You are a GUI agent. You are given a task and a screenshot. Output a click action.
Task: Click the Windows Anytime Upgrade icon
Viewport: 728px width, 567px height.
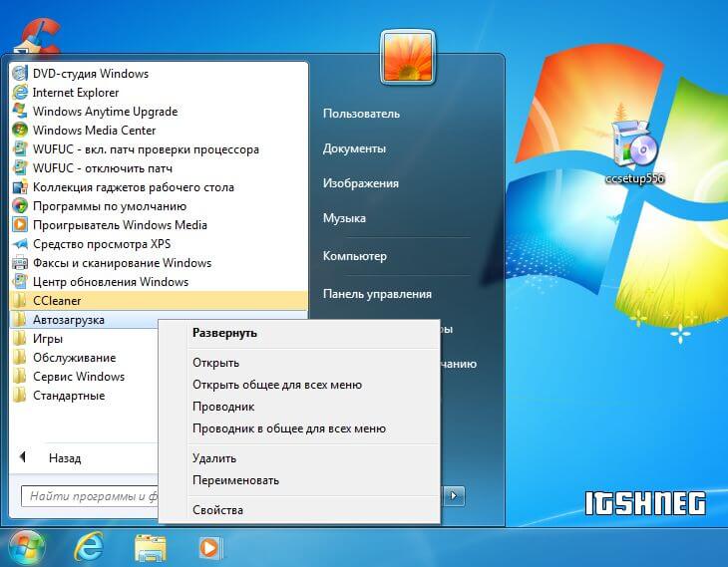point(20,112)
